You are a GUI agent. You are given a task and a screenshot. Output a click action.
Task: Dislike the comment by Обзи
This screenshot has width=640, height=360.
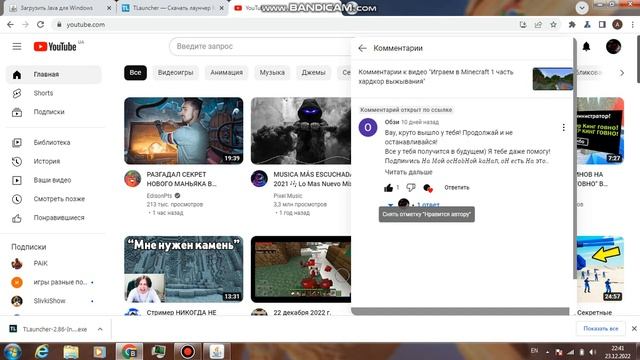pyautogui.click(x=411, y=188)
